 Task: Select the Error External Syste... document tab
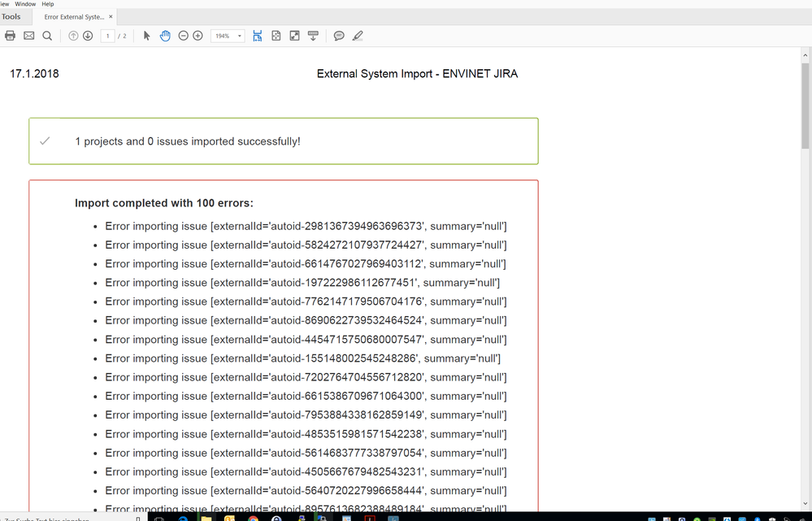point(74,16)
